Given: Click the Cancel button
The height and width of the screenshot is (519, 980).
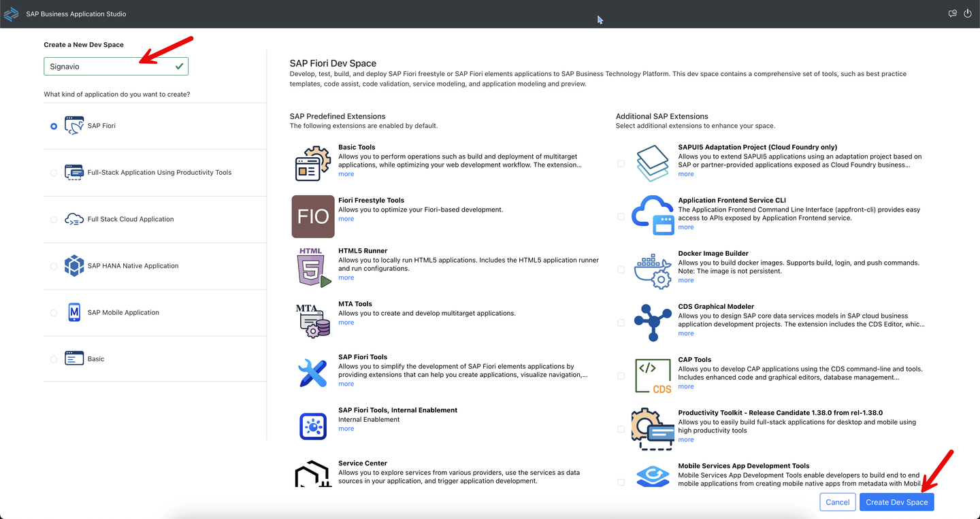Looking at the screenshot, I should 838,502.
